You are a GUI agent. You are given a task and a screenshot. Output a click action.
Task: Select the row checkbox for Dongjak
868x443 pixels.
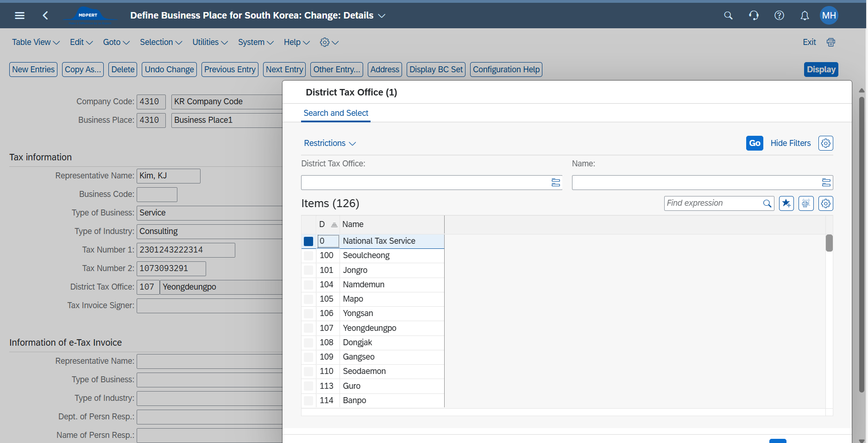point(308,342)
